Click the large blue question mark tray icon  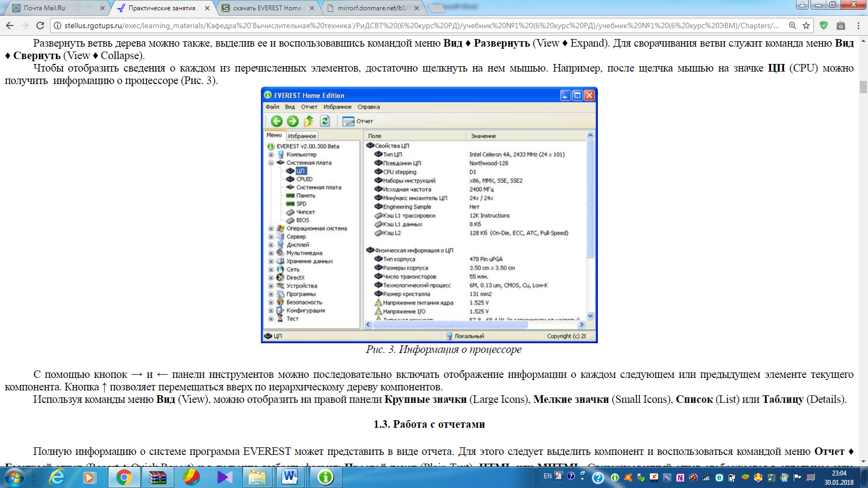point(598,478)
